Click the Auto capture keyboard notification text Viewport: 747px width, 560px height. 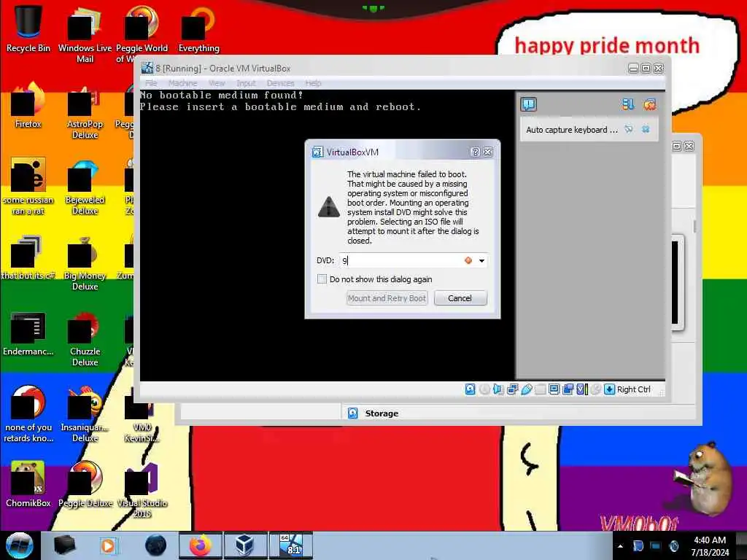572,130
